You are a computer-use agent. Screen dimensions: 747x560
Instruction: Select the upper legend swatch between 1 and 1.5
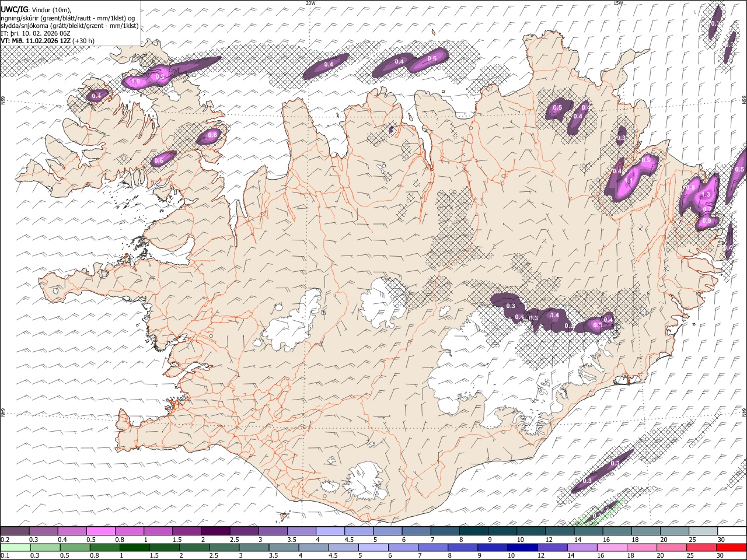point(158,531)
